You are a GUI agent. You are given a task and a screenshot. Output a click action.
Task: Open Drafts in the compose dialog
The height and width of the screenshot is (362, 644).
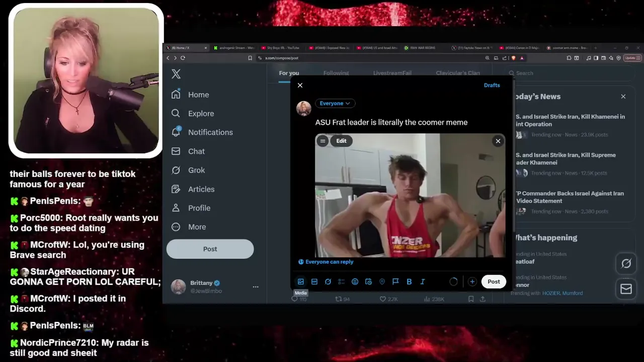[x=492, y=85]
